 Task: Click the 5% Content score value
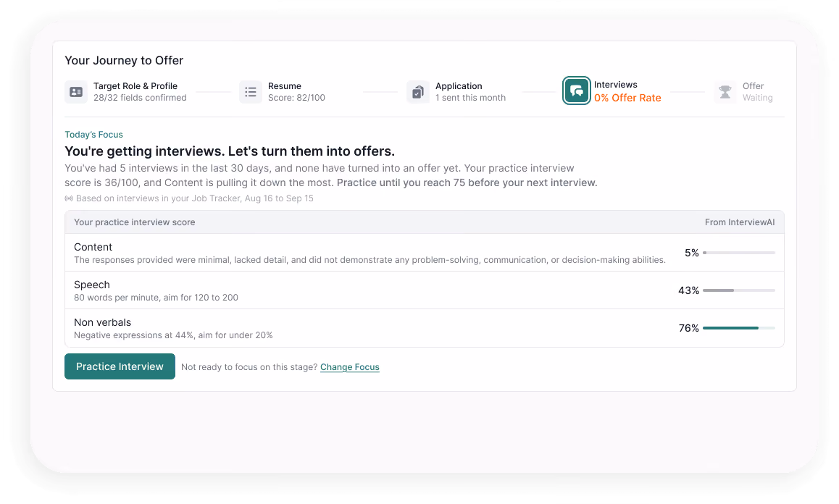pos(692,253)
